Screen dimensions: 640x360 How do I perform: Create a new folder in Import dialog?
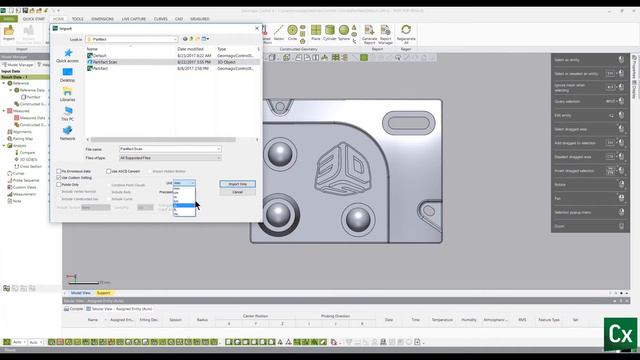pyautogui.click(x=197, y=39)
